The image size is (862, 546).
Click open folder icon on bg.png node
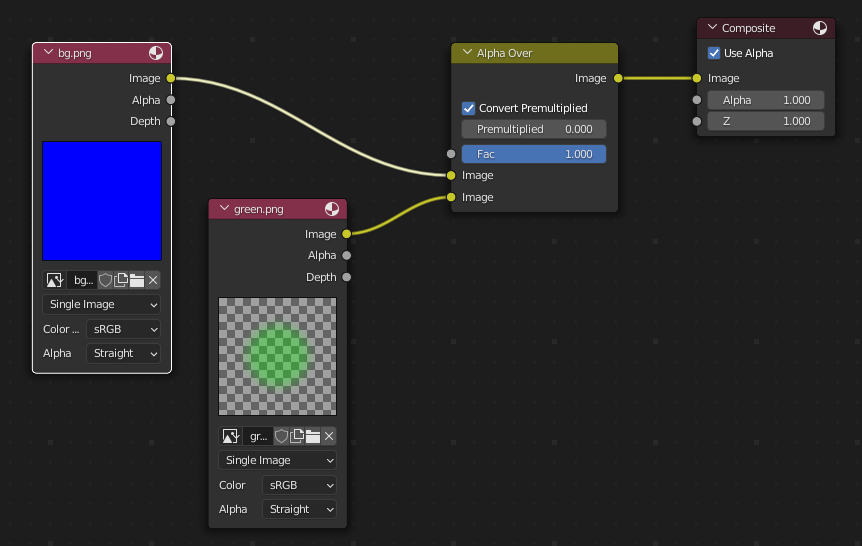click(137, 280)
